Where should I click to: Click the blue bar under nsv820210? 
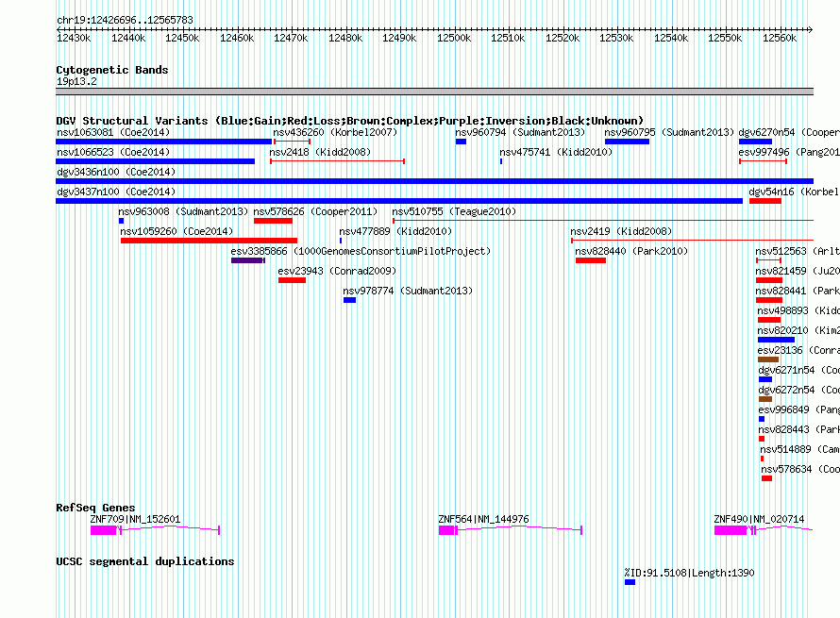(x=776, y=340)
